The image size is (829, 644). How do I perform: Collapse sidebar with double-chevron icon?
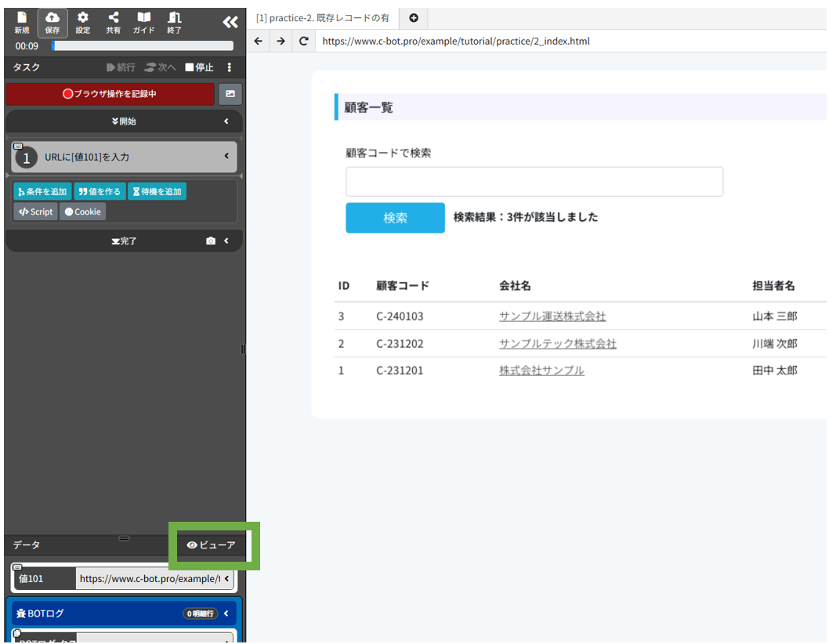230,22
